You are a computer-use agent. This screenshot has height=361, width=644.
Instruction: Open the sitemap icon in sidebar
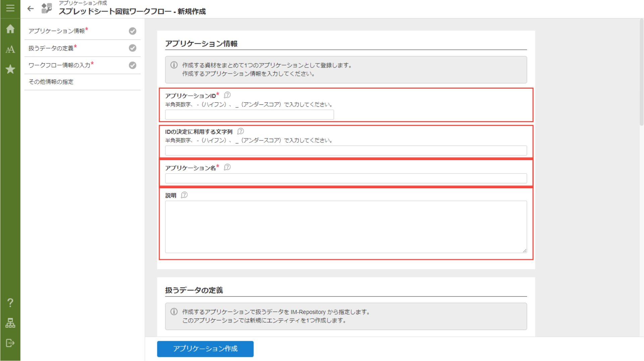[x=10, y=323]
